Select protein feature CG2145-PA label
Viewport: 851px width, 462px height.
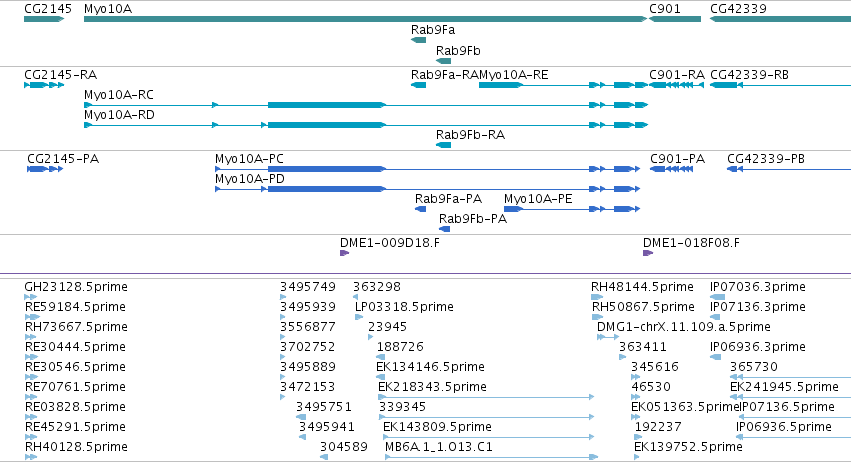coord(63,159)
